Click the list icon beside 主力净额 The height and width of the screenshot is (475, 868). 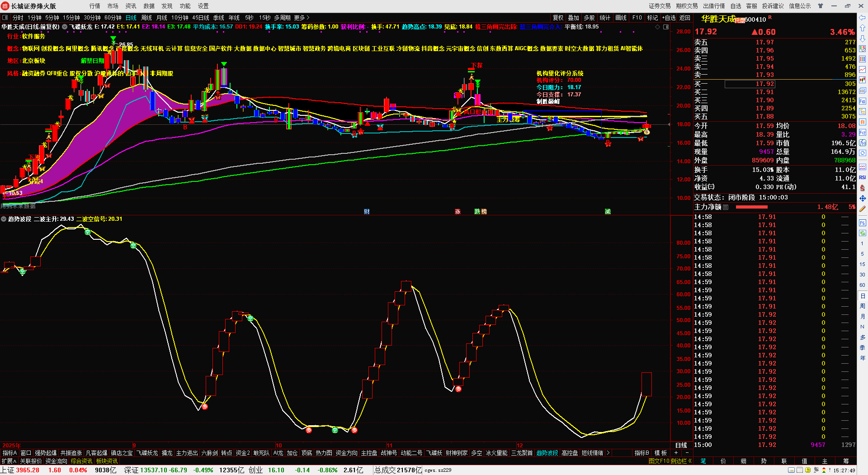(x=726, y=207)
